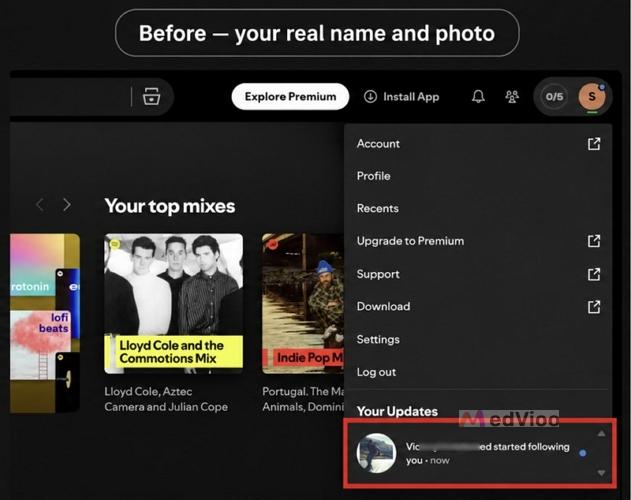The image size is (631, 500).
Task: Click the previous arrow beside Your top mixes
Action: pyautogui.click(x=39, y=205)
